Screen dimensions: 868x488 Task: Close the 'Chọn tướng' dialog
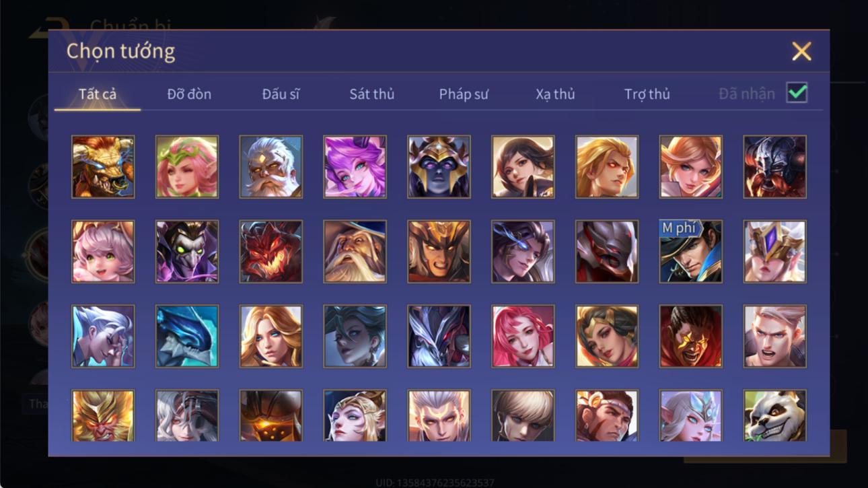[801, 51]
